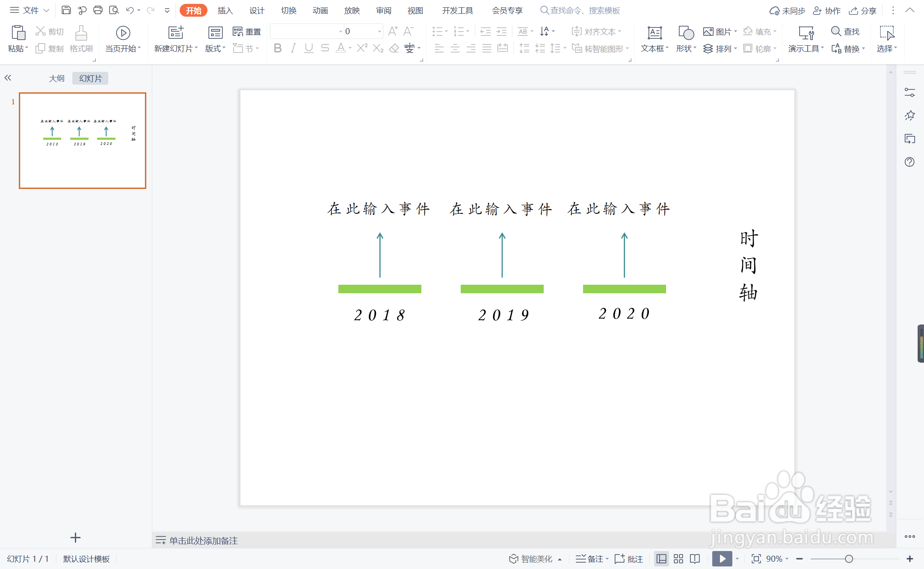Click the Text Box tool icon

[654, 33]
